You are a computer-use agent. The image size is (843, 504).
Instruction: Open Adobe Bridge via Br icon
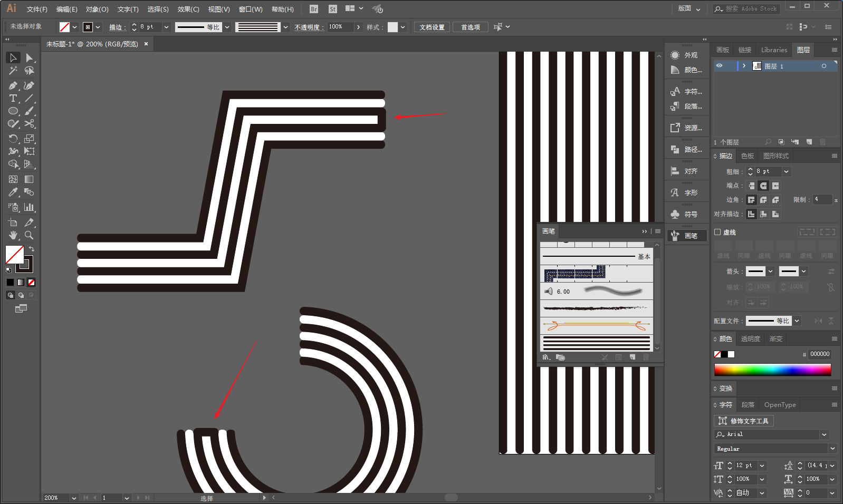tap(314, 9)
